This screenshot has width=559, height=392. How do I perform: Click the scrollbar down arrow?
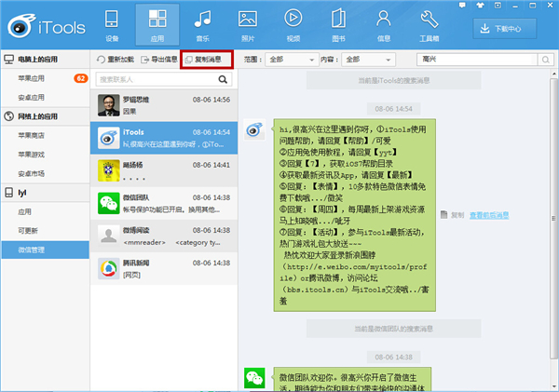point(553,385)
